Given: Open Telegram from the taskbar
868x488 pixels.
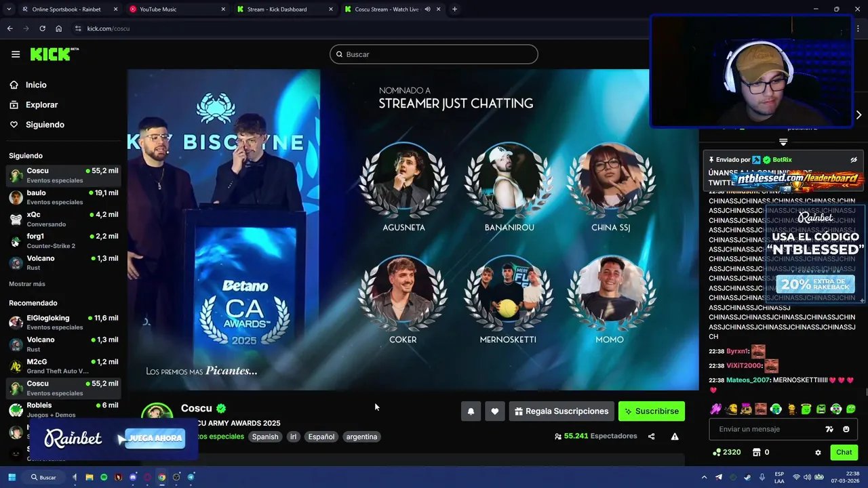Looking at the screenshot, I should [191, 477].
